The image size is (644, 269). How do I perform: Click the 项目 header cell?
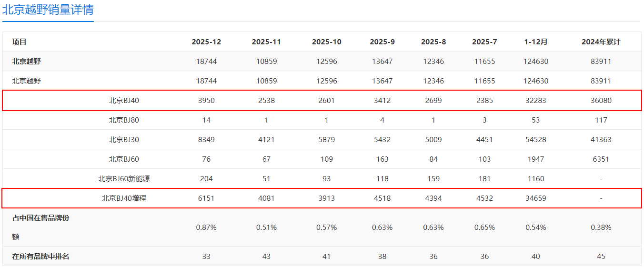pos(20,42)
